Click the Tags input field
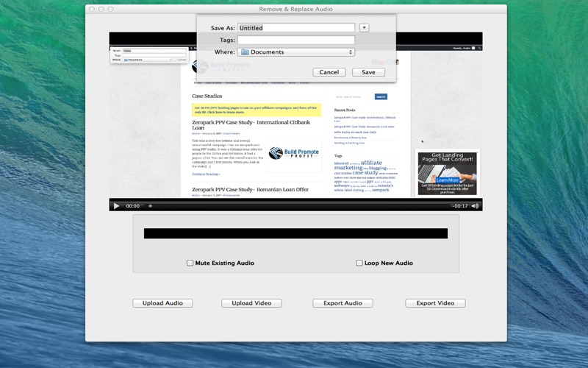The width and height of the screenshot is (588, 368). tap(296, 40)
